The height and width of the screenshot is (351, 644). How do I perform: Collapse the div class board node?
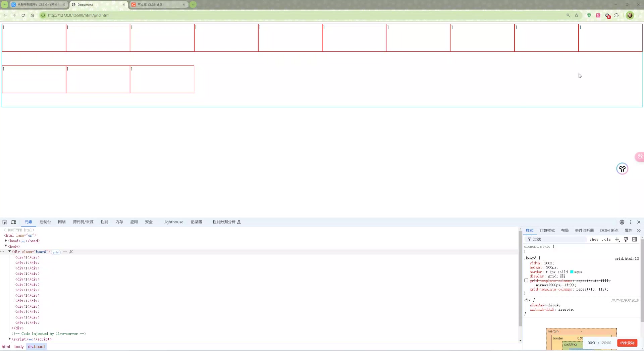pyautogui.click(x=9, y=251)
